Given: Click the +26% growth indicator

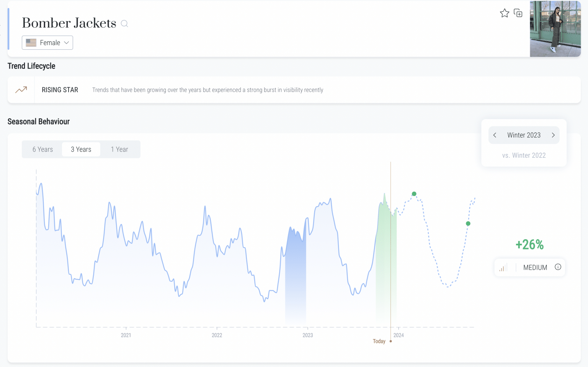Looking at the screenshot, I should [x=529, y=245].
